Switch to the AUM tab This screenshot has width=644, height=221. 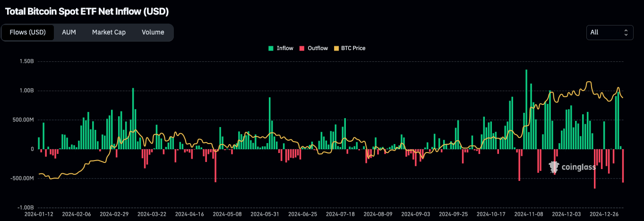click(69, 32)
